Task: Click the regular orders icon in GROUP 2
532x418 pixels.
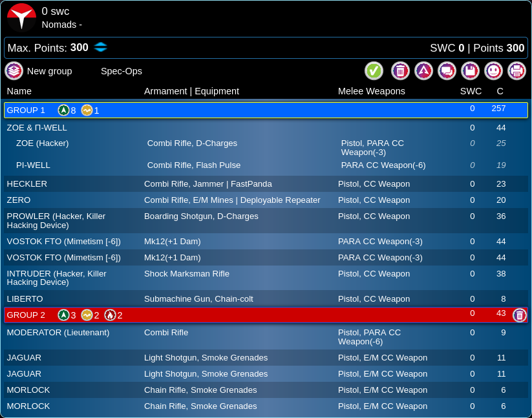Action: 63,315
